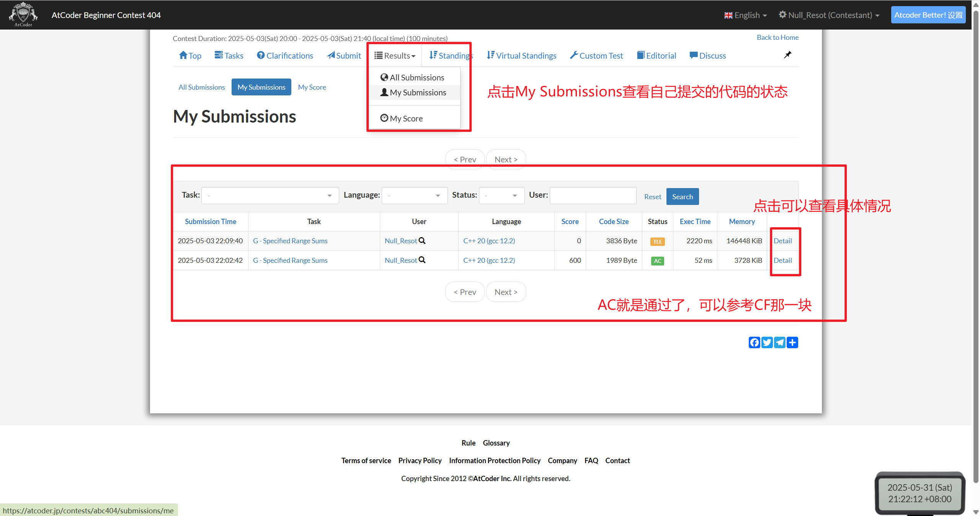Open the Task filter dropdown
The height and width of the screenshot is (516, 980).
tap(269, 195)
